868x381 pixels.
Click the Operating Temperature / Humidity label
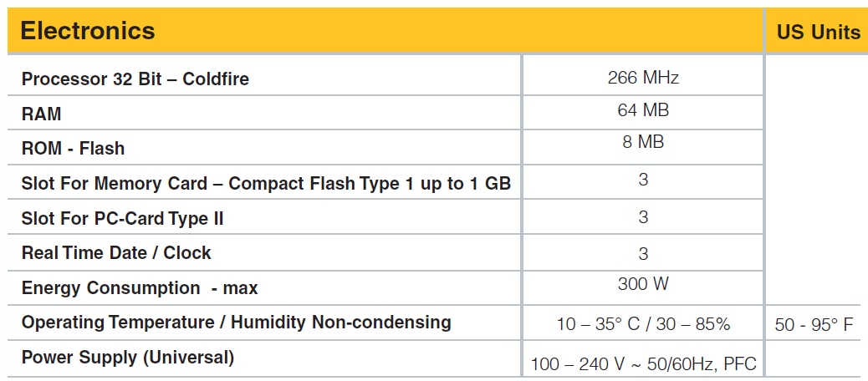(236, 323)
